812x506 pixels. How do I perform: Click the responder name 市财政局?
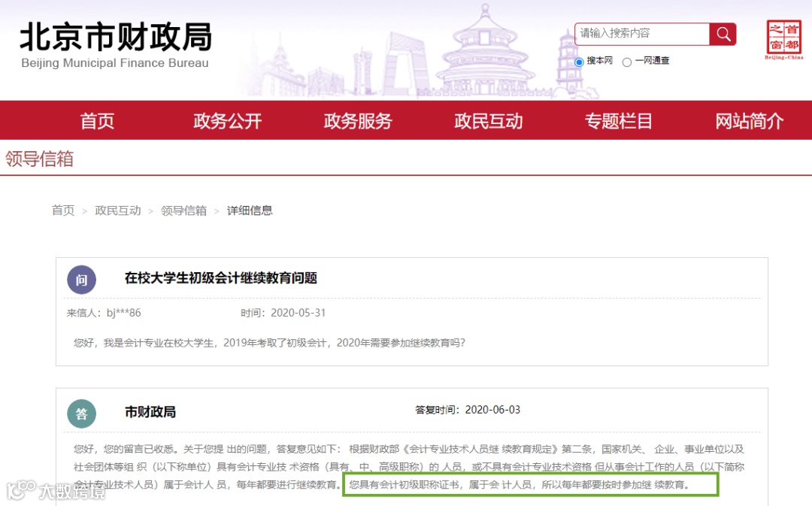point(150,412)
